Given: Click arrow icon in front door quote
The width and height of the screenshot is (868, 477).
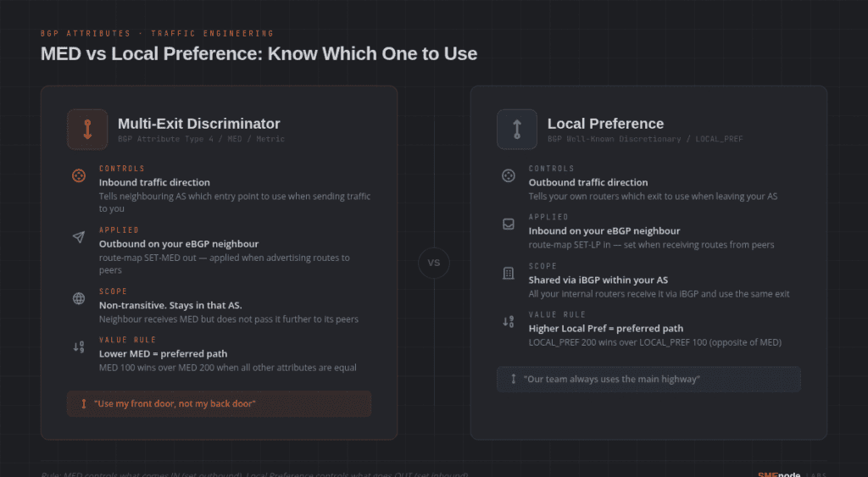Looking at the screenshot, I should [x=84, y=404].
